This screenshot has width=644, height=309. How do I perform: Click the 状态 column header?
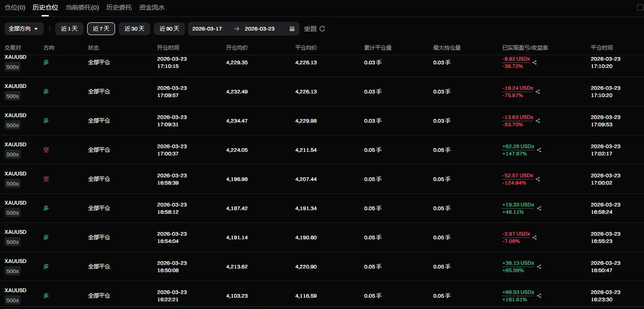94,48
